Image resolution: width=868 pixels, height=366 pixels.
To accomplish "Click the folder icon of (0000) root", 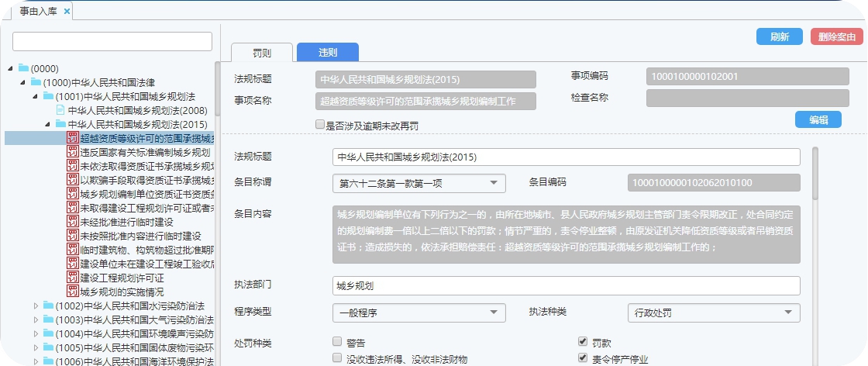I will click(x=23, y=68).
